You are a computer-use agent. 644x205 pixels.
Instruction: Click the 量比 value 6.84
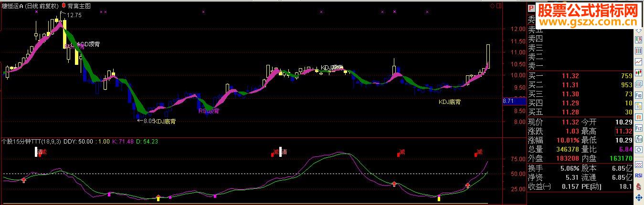[x=626, y=149]
